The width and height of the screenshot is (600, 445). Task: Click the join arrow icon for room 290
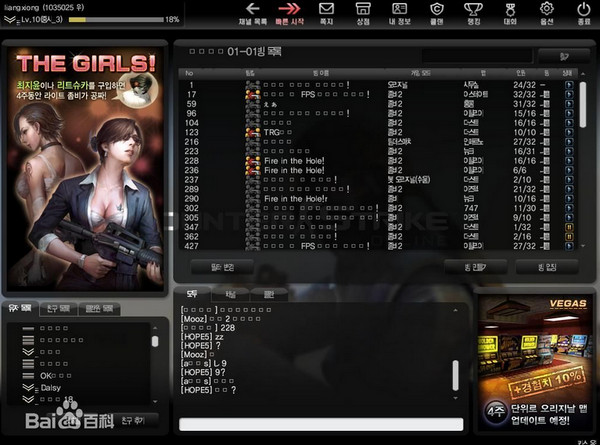569,199
